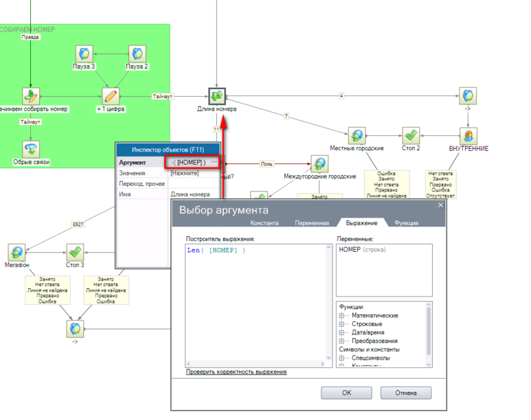
Task: Click Инспектор объектов (F11) title bar
Action: pos(168,149)
